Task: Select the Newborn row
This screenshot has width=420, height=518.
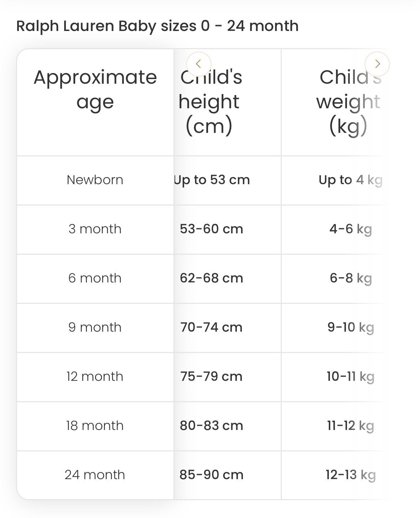Action: coord(94,180)
